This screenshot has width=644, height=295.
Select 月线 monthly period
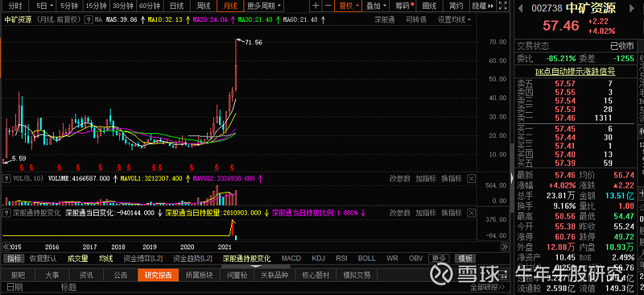click(x=230, y=6)
